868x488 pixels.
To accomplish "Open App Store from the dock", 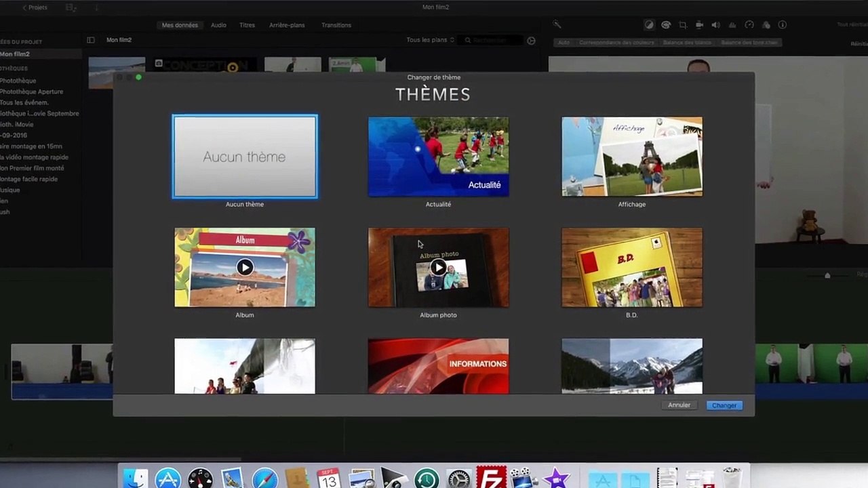I will coord(167,479).
